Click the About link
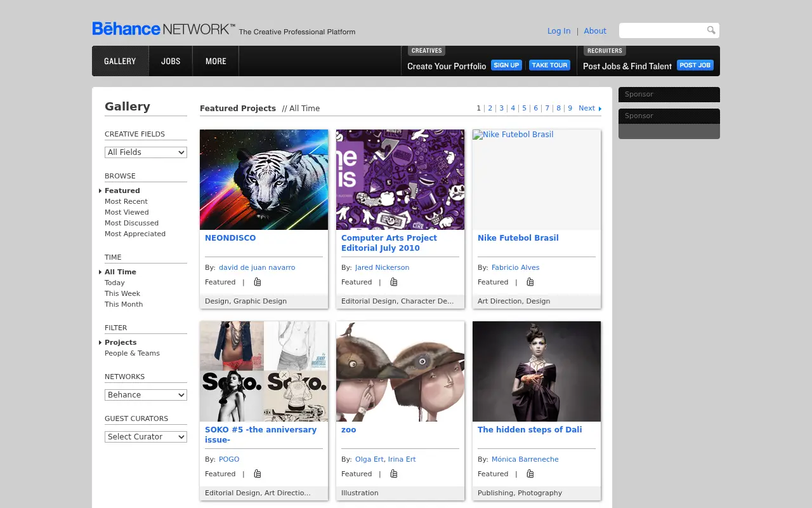The image size is (812, 508). pyautogui.click(x=595, y=30)
